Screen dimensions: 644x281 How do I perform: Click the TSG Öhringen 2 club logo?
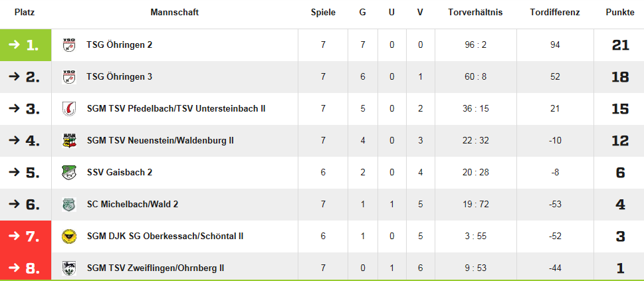(68, 45)
